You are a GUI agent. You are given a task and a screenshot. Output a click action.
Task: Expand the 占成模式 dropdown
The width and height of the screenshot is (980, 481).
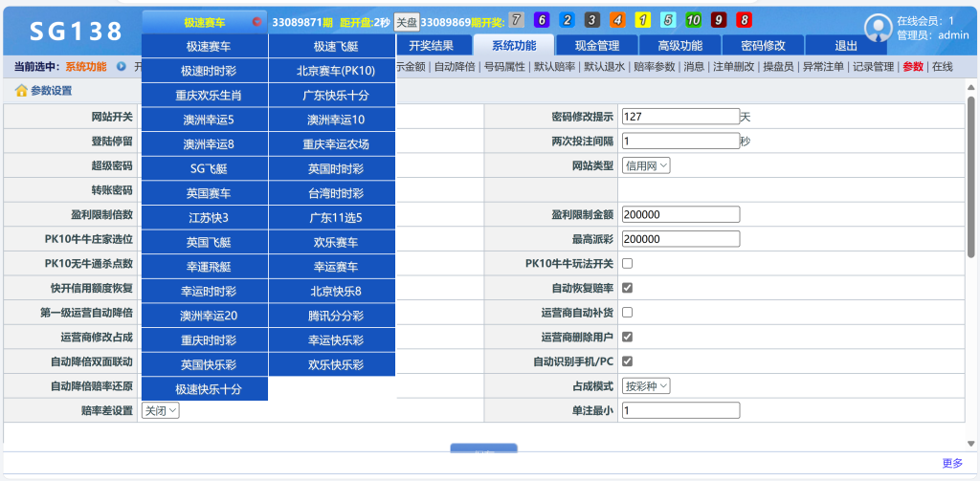647,386
